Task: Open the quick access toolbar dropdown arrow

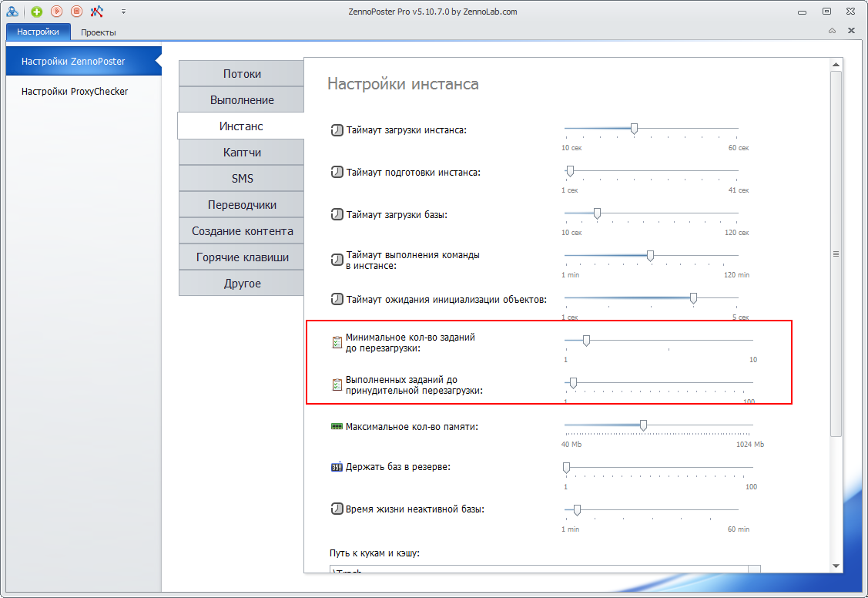Action: [x=123, y=11]
